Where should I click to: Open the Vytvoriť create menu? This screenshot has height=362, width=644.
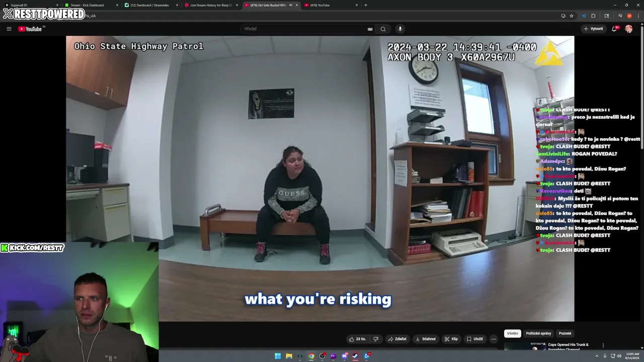pyautogui.click(x=593, y=29)
